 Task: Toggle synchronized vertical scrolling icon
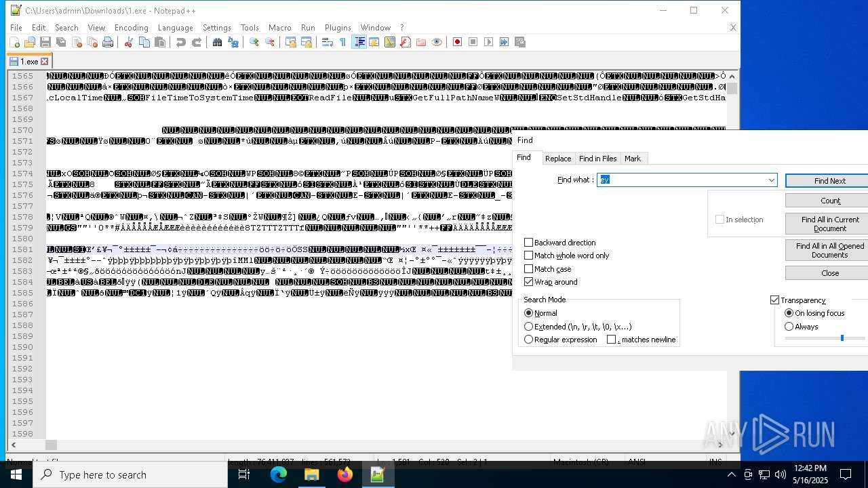[291, 42]
